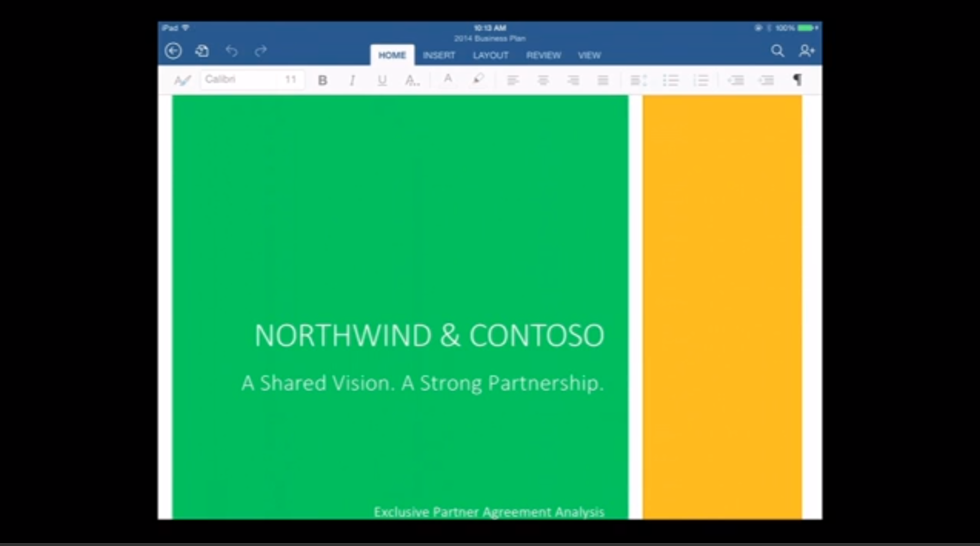Open the Calibri font selector
Image resolution: width=980 pixels, height=546 pixels.
[238, 79]
